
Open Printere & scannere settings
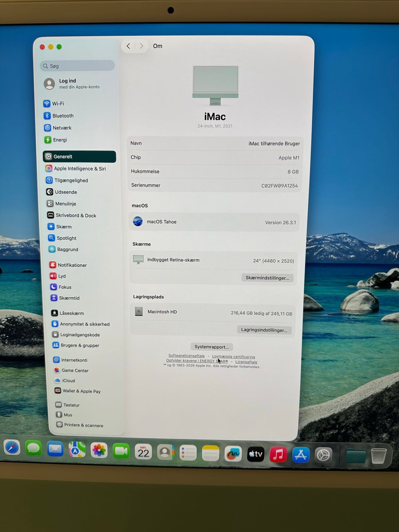tap(80, 425)
